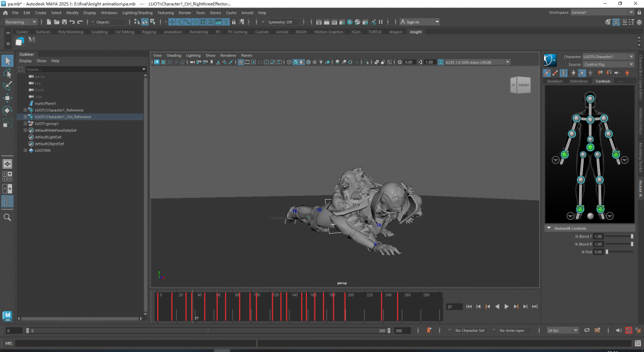Toggle playback looping mode
Image resolution: width=644 pixels, height=352 pixels.
point(586,330)
